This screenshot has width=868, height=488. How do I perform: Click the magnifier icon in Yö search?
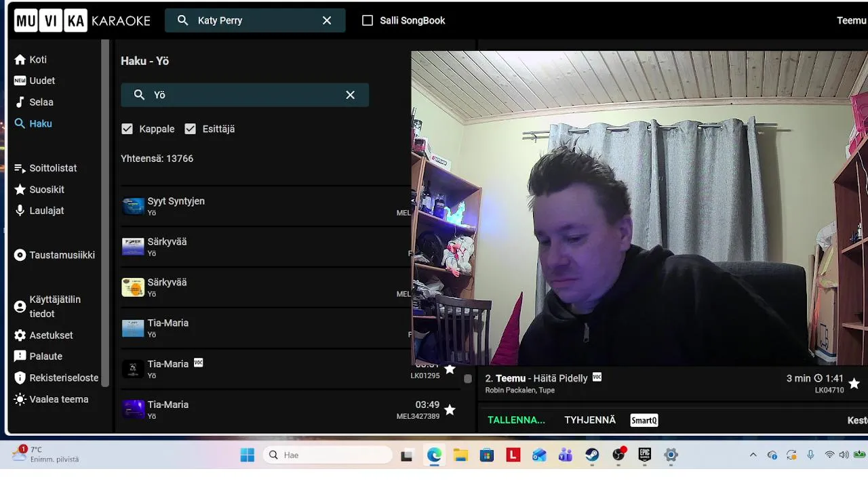[139, 95]
